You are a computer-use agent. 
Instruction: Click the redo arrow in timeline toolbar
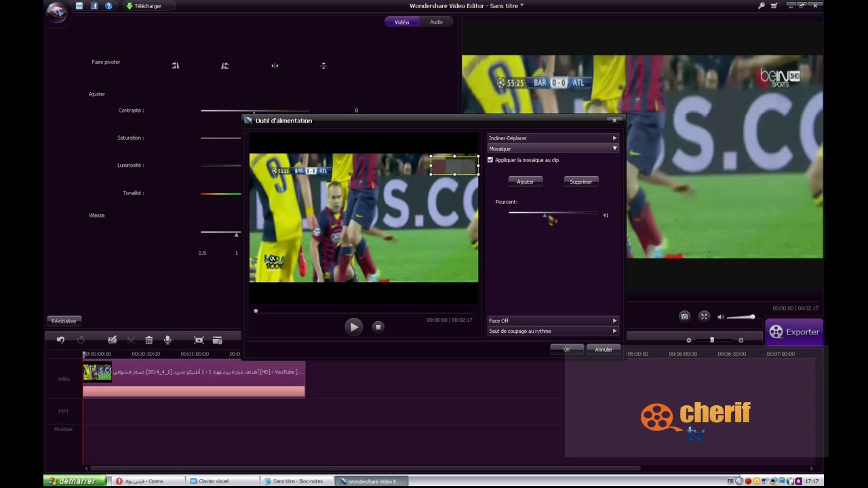(x=81, y=340)
